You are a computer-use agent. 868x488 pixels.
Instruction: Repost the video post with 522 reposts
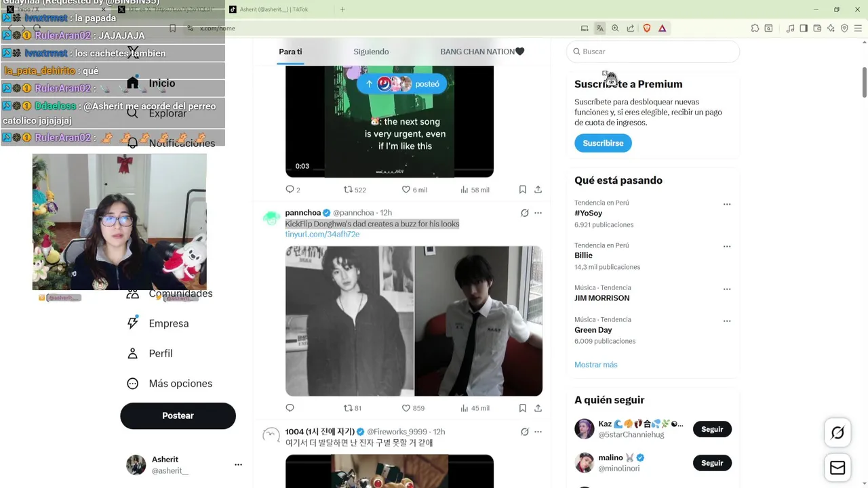(355, 190)
